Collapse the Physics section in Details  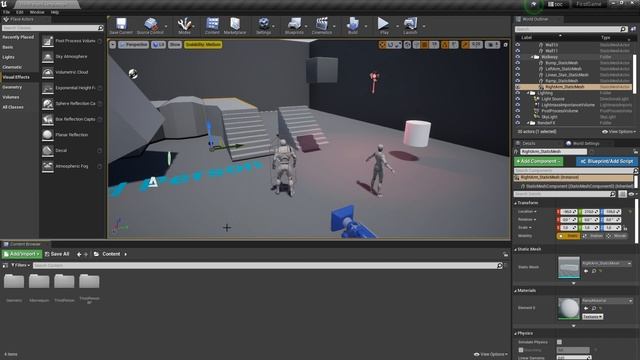516,333
